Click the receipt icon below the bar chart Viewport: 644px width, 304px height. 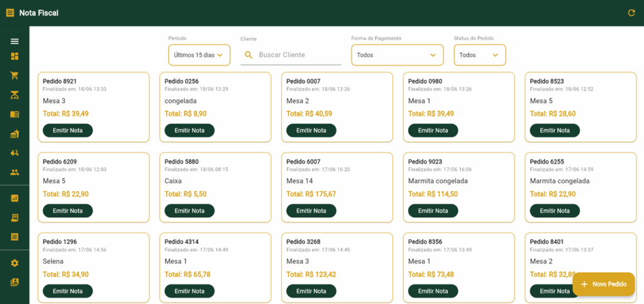14,218
